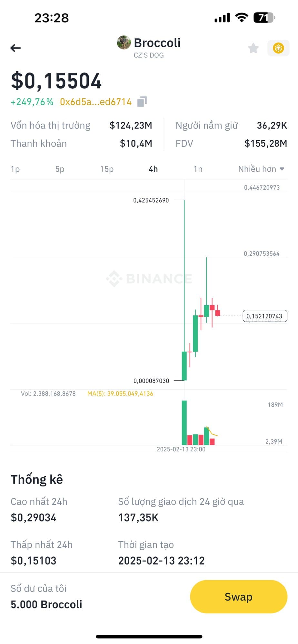Image resolution: width=298 pixels, height=644 pixels.
Task: Open the 0x6d5a...ed6714 contract address link
Action: tap(96, 102)
